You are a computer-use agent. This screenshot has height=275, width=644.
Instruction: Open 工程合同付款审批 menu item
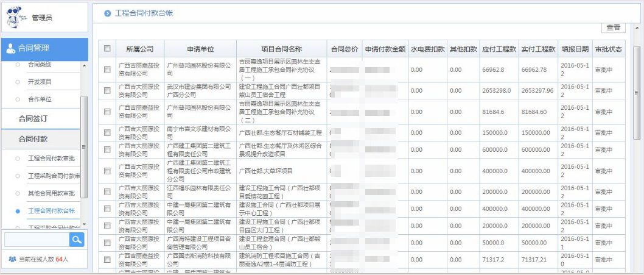51,159
